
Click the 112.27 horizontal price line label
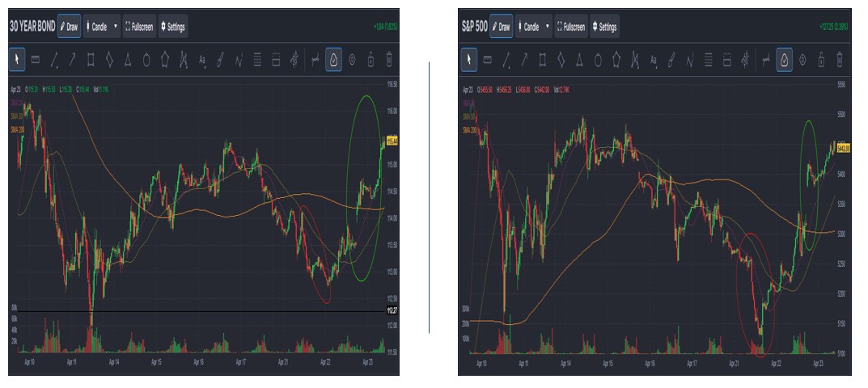(x=392, y=310)
